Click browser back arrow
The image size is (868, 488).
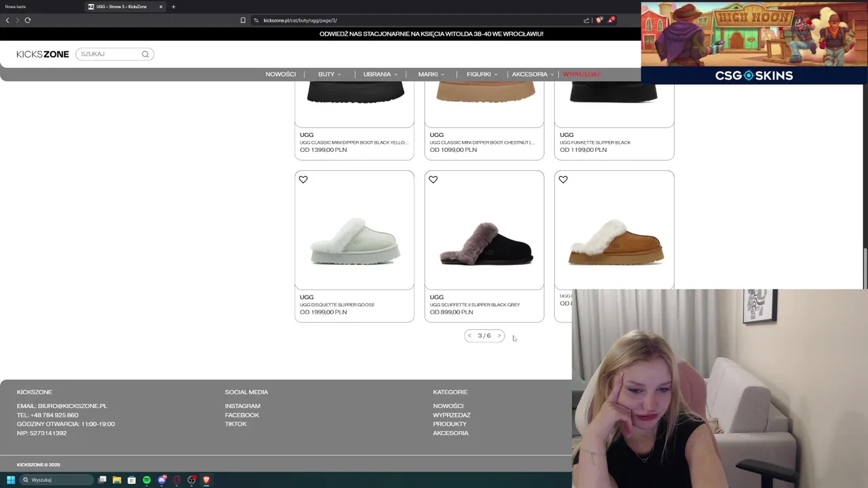click(7, 20)
